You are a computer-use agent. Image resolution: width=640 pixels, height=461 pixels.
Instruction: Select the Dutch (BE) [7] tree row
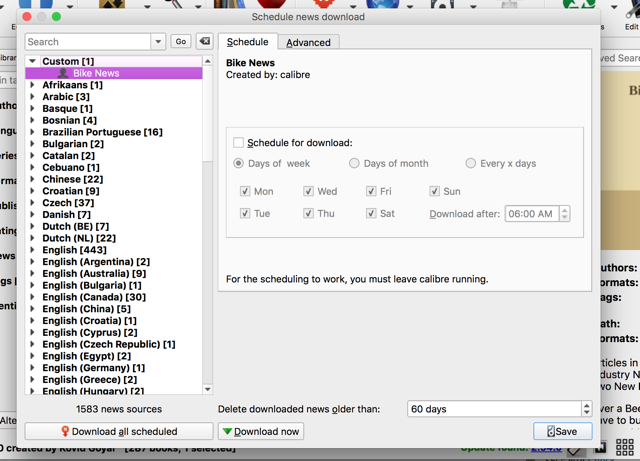pyautogui.click(x=113, y=226)
